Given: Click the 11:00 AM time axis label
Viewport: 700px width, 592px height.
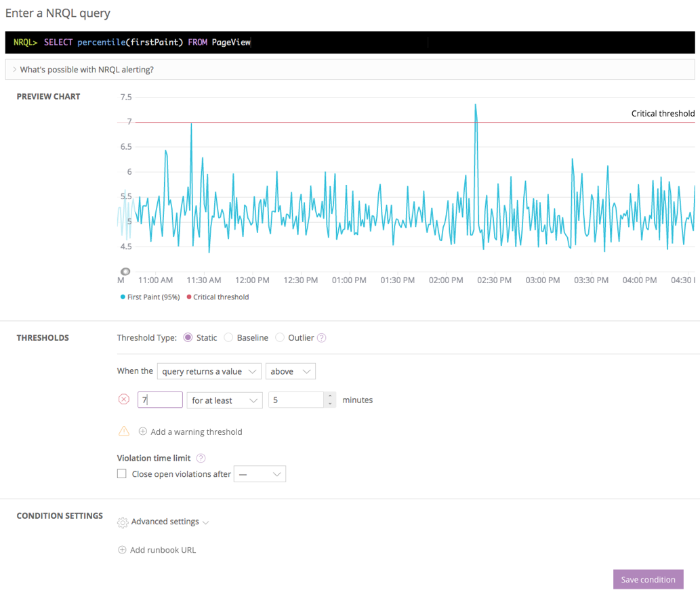Looking at the screenshot, I should click(x=155, y=280).
